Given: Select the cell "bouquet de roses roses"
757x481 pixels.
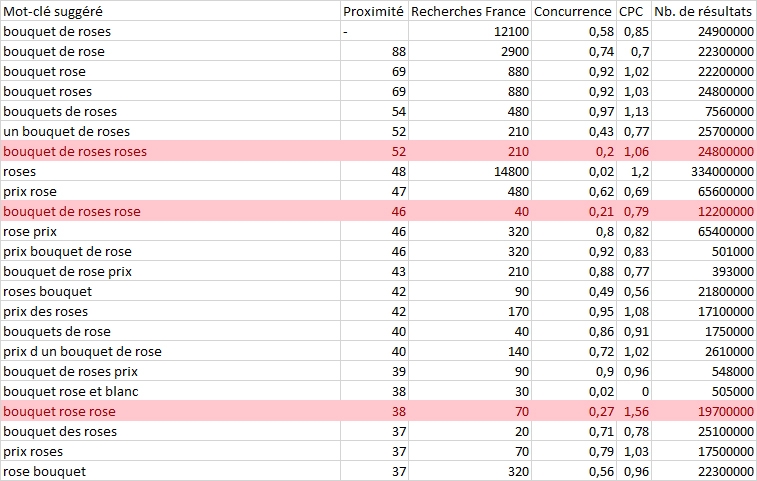Looking at the screenshot, I should click(170, 151).
